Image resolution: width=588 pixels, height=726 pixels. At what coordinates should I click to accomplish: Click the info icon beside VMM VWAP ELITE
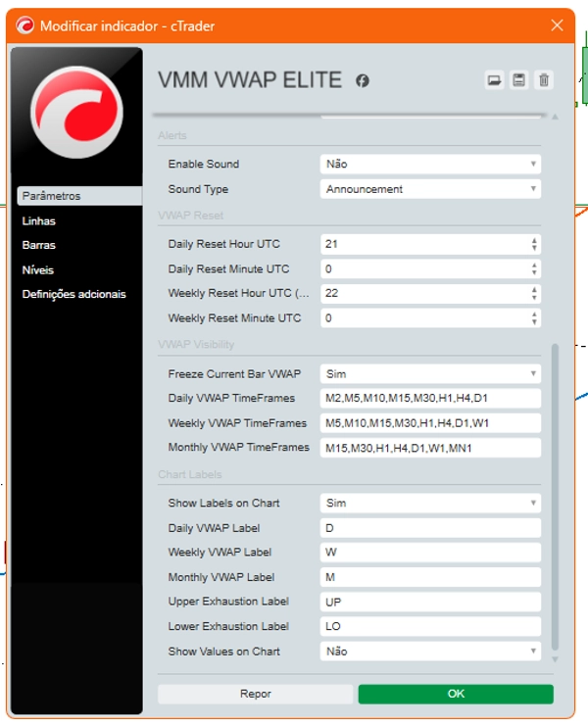[363, 81]
